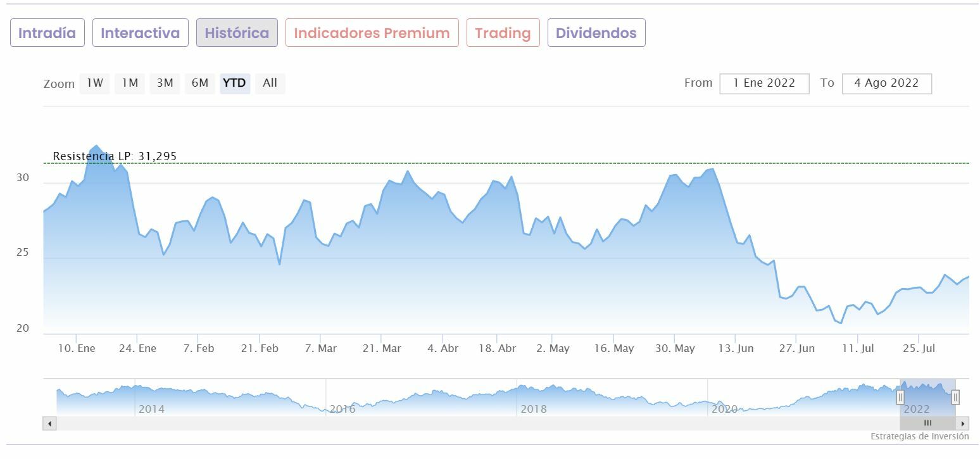Choose the 3M zoom range

pyautogui.click(x=165, y=83)
